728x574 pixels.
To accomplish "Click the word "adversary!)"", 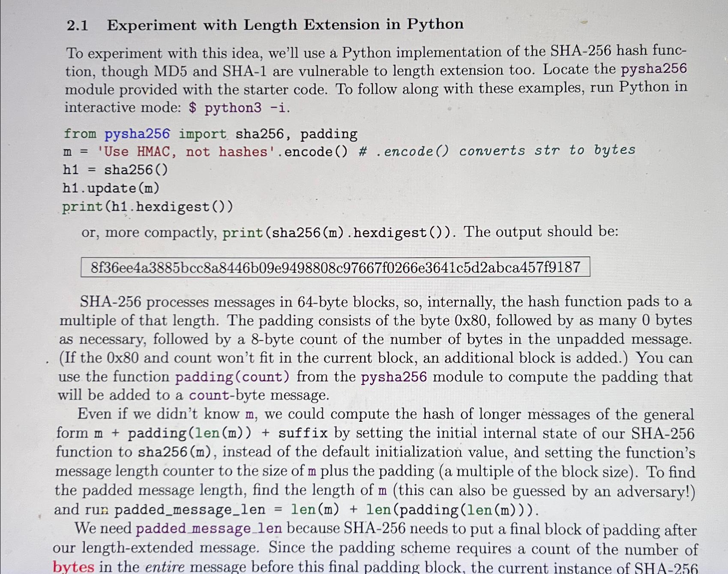I will (656, 491).
